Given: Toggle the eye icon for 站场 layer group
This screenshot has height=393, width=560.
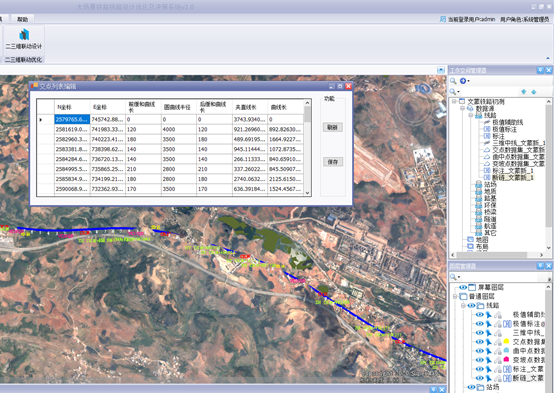Looking at the screenshot, I should click(471, 387).
